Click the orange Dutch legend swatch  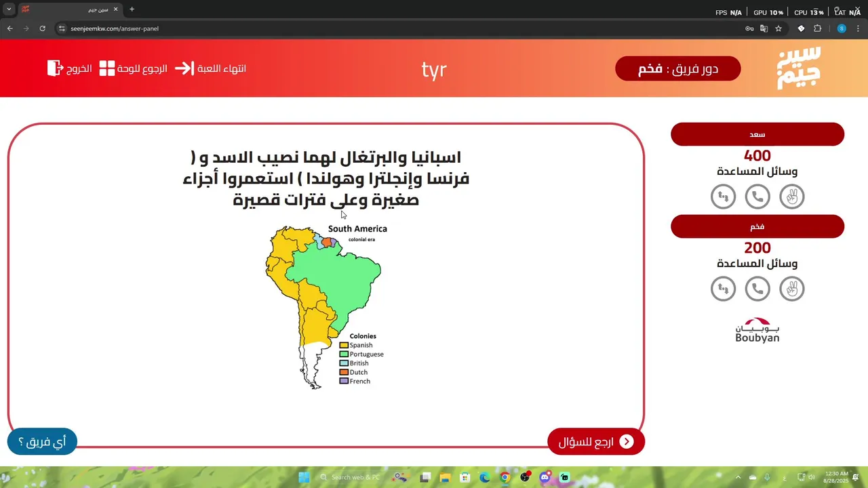click(344, 372)
